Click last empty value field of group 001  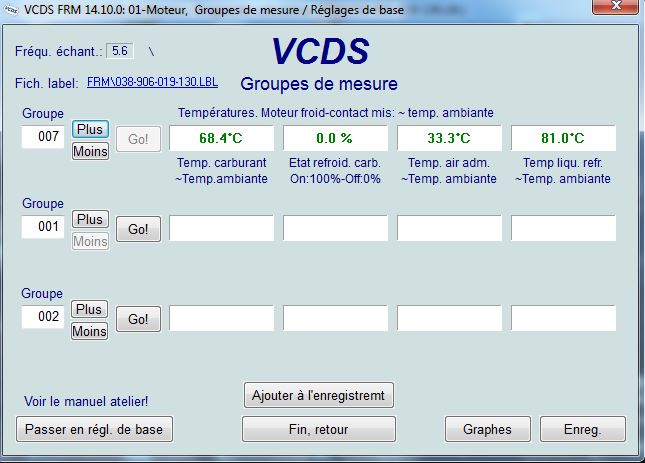pyautogui.click(x=563, y=228)
